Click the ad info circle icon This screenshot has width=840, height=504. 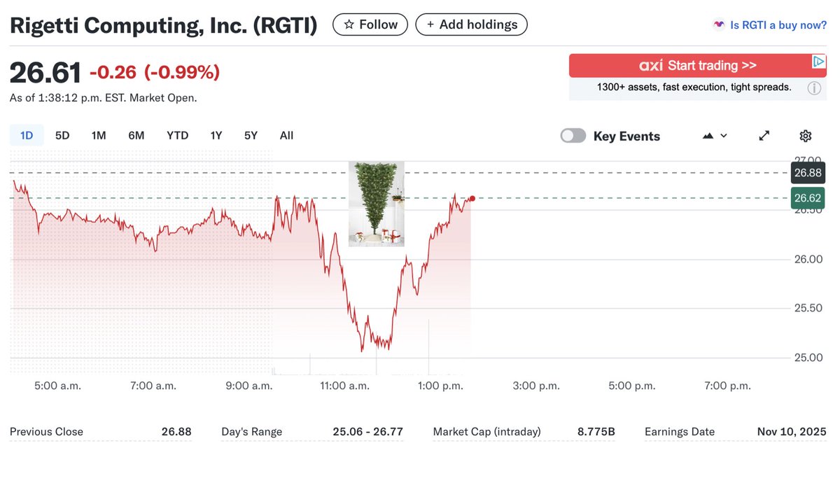point(814,88)
